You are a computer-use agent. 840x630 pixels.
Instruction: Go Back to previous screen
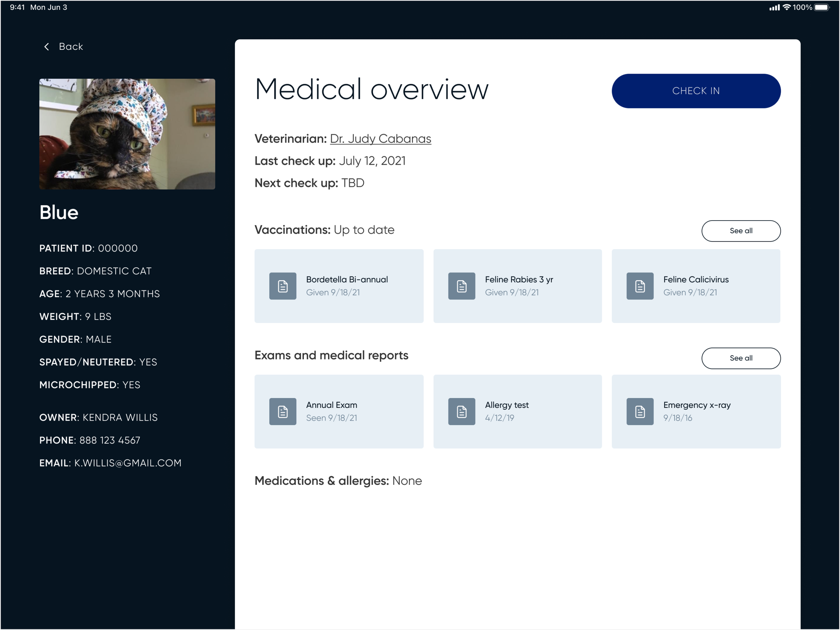[71, 47]
